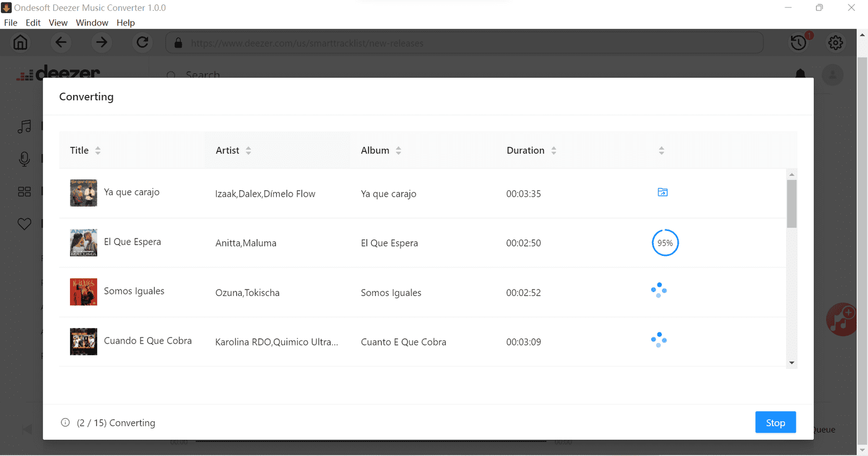Sort by Duration column arrows
Viewport: 868px width, 456px height.
click(553, 150)
